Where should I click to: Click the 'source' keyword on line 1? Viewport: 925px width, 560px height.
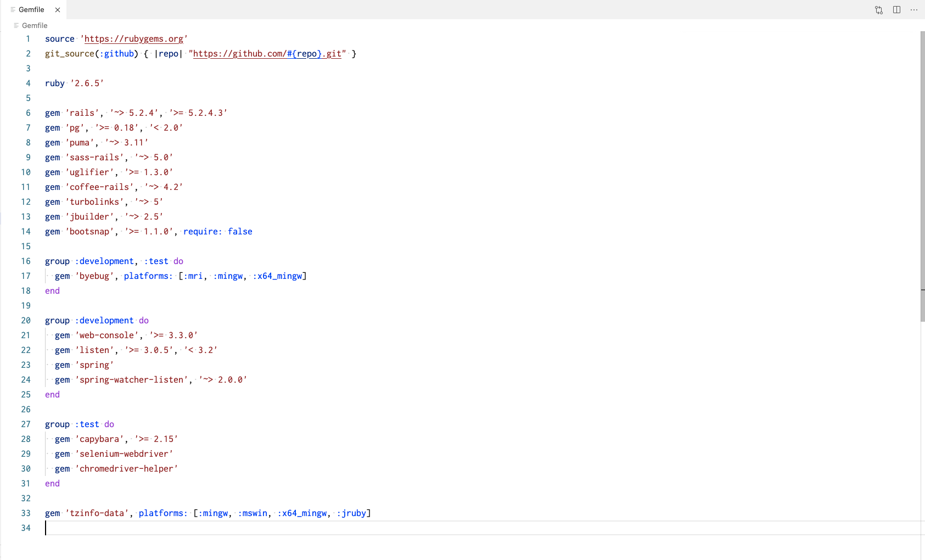[60, 39]
